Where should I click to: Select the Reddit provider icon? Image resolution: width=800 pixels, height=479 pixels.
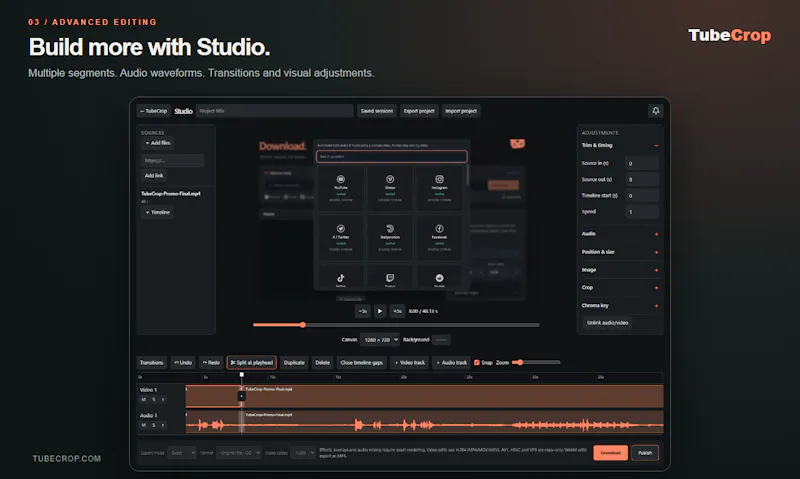coord(439,278)
